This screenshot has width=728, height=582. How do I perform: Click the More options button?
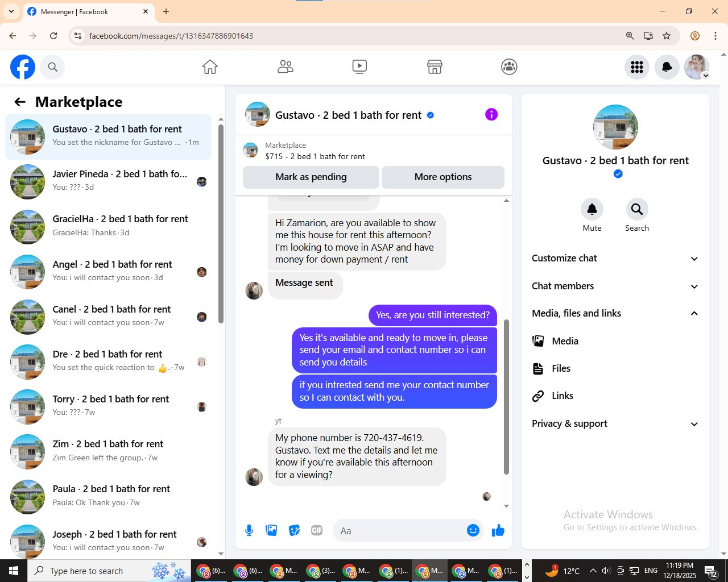[x=443, y=177]
